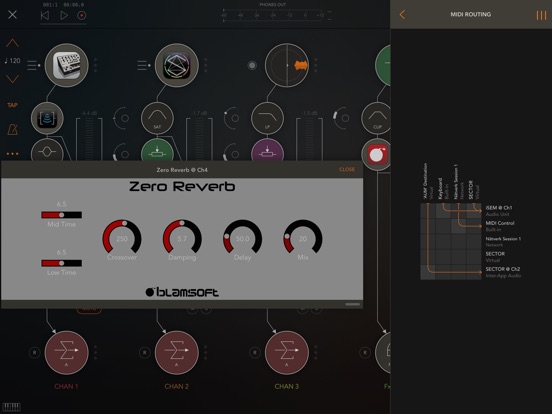Image resolution: width=552 pixels, height=414 pixels.
Task: Adjust the pan knob next to channel 2 fader
Action: point(232,118)
